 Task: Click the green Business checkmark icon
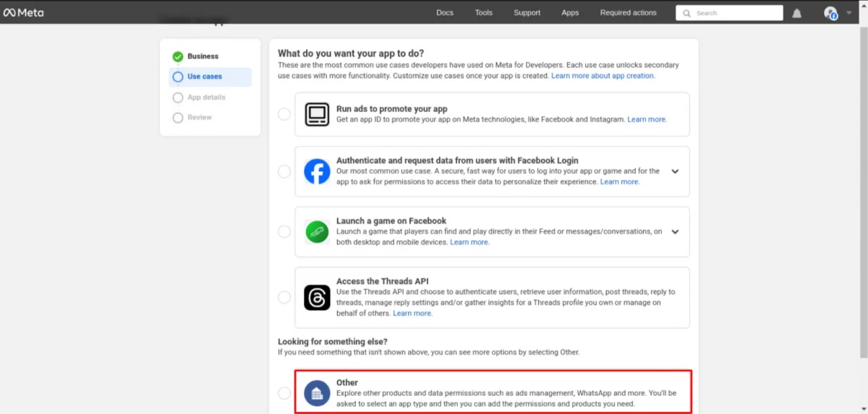click(178, 56)
